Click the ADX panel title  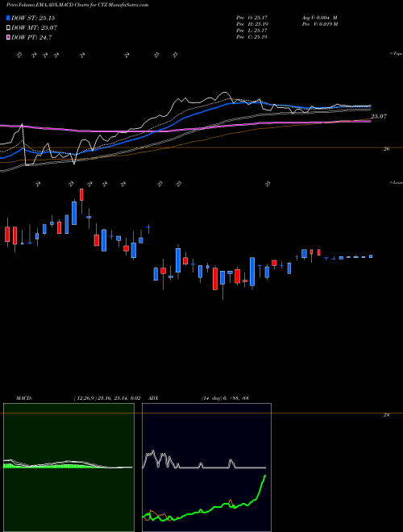tap(154, 398)
